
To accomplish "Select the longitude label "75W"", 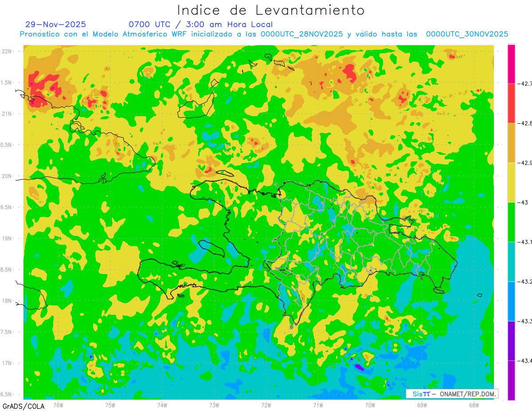I will coord(110,405).
